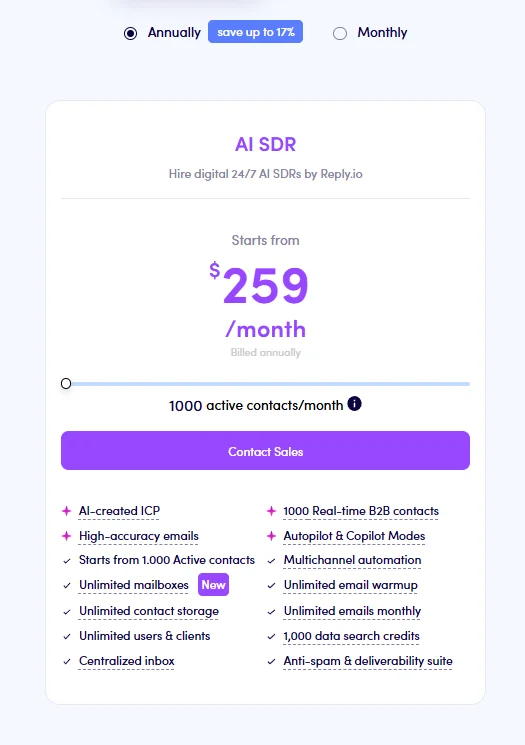The height and width of the screenshot is (745, 525).
Task: Click the sparkle icon next to 1000 Real-time B2B contacts
Action: [271, 511]
